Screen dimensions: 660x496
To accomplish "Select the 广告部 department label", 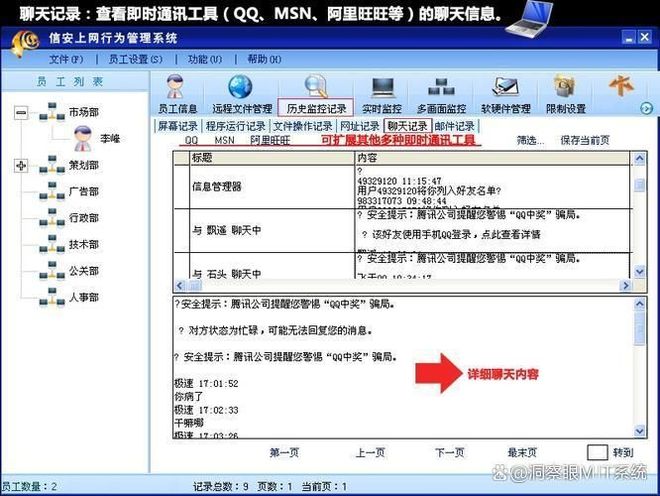I will 84,191.
